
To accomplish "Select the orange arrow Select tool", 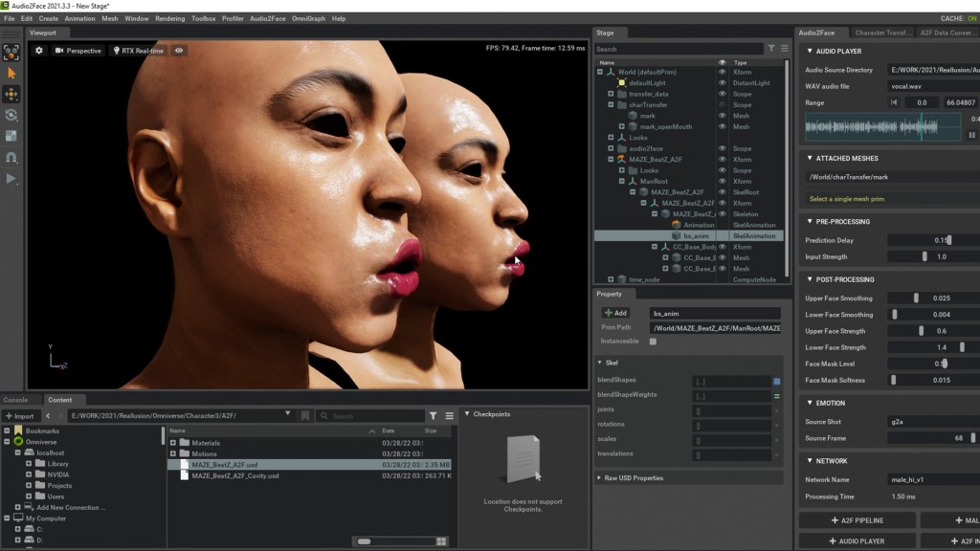I will click(x=11, y=74).
